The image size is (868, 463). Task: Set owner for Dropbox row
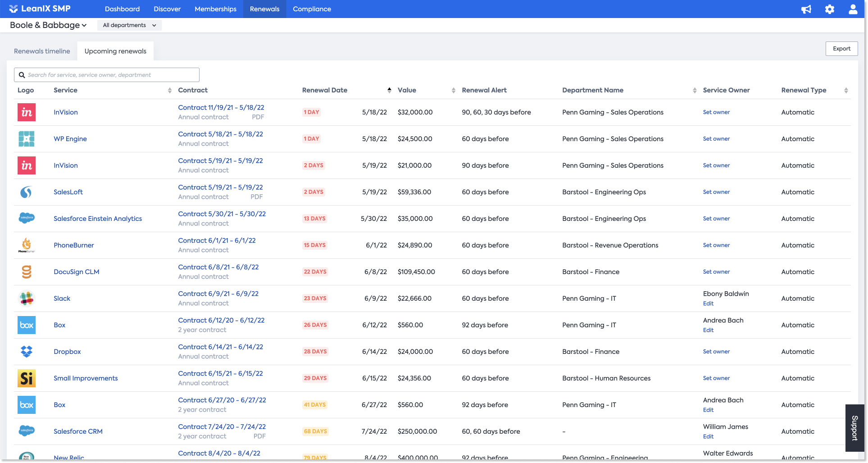tap(716, 352)
